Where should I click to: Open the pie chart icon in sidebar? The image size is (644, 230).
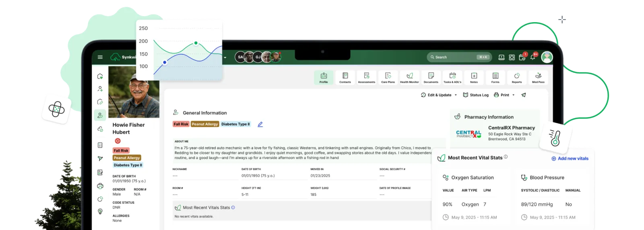[100, 199]
